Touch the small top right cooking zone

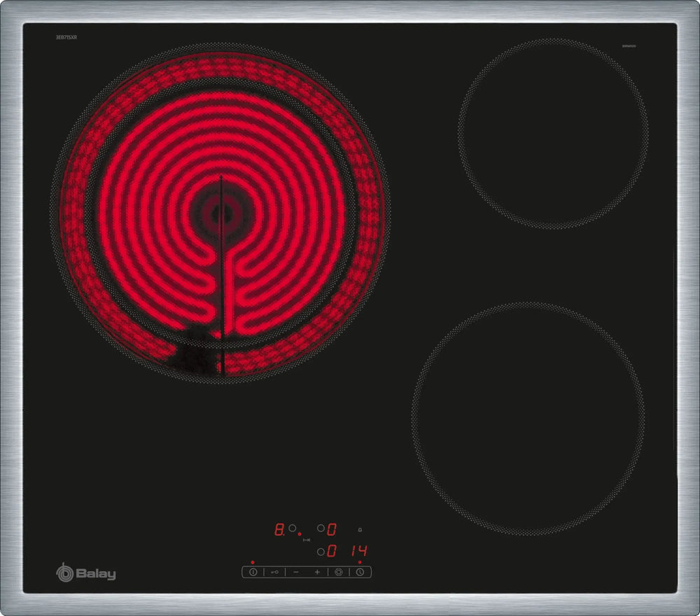click(553, 133)
